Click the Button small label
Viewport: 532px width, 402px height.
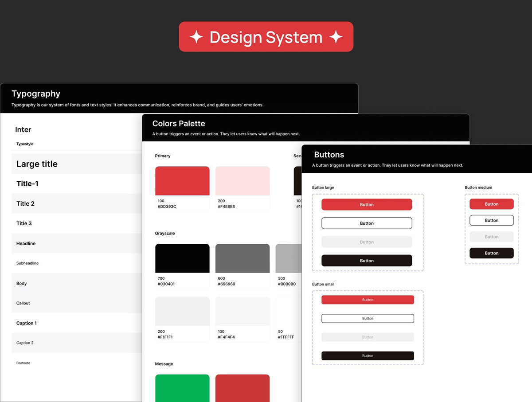point(323,284)
